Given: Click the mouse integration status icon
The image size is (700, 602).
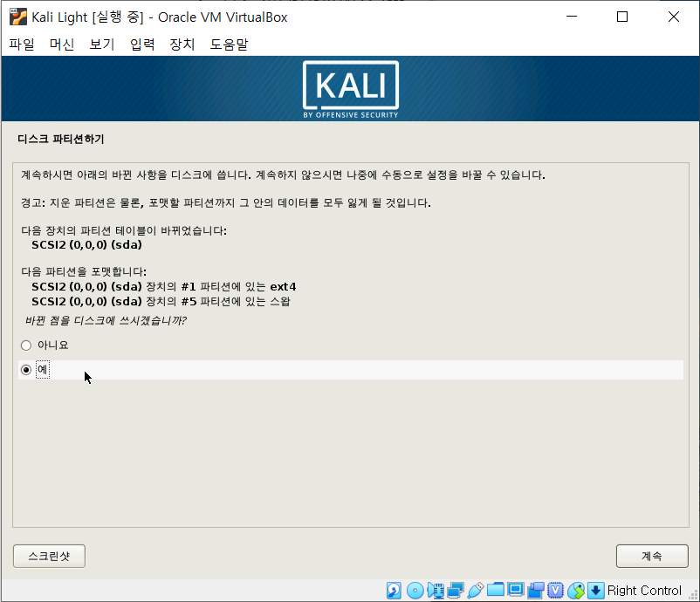Looking at the screenshot, I should coord(576,591).
